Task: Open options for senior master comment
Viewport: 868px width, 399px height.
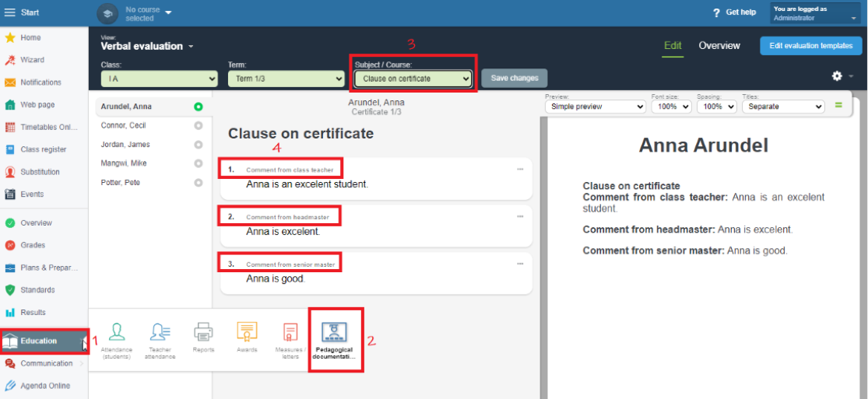Action: tap(520, 264)
